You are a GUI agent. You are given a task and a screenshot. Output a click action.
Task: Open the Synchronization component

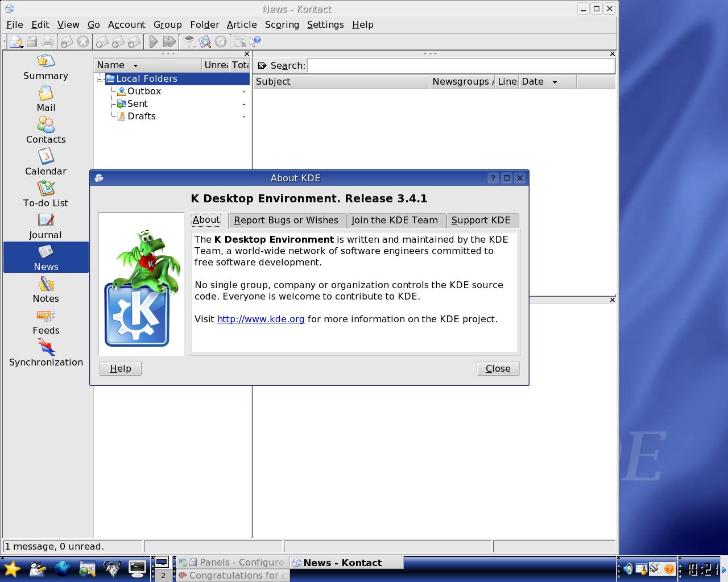[45, 354]
